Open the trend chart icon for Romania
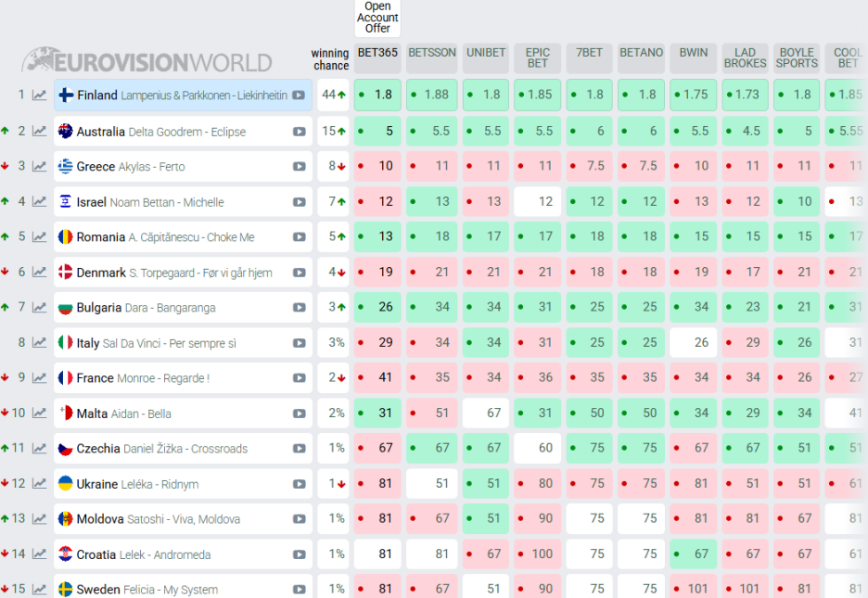868x598 pixels. [x=39, y=236]
